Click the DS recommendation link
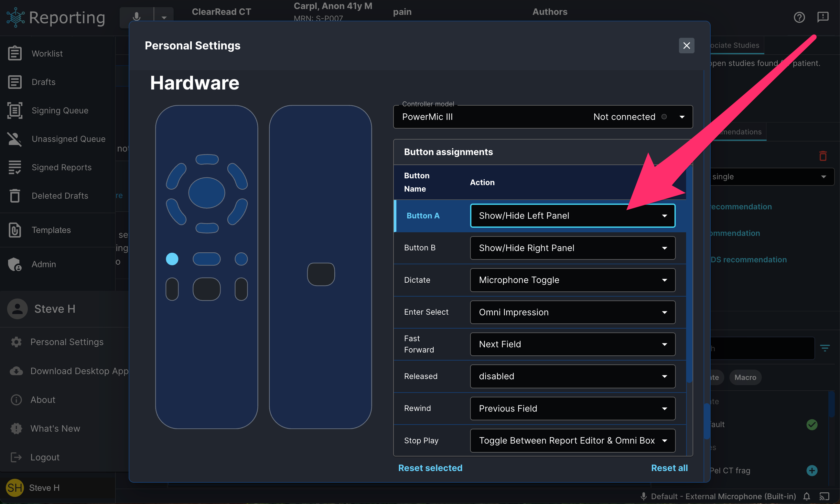This screenshot has width=840, height=504. pos(748,259)
